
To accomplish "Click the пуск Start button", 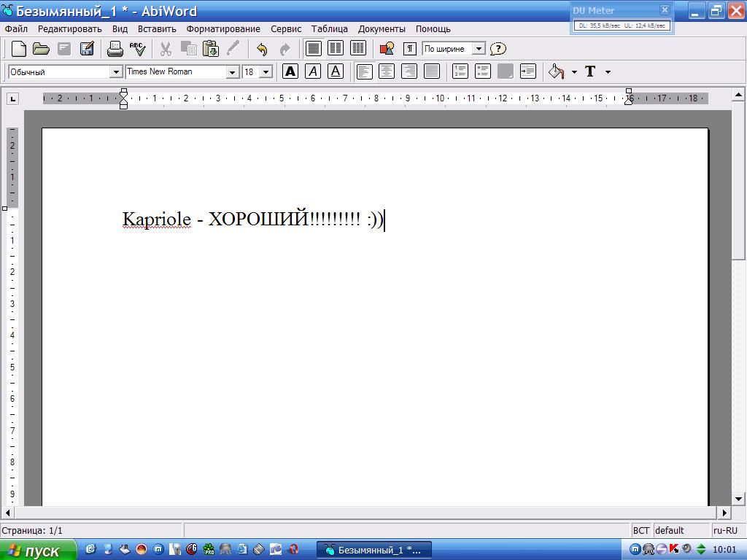I will 38,551.
